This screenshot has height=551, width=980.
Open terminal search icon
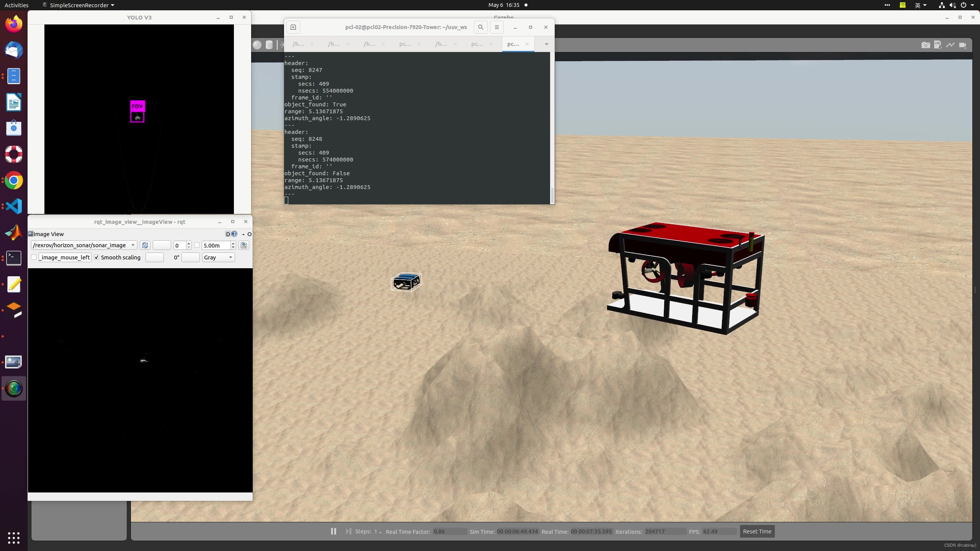point(480,27)
